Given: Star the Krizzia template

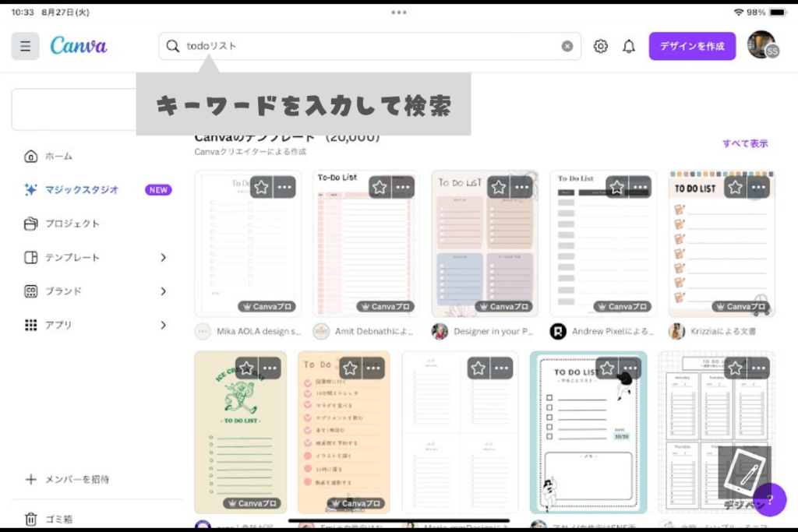Looking at the screenshot, I should [735, 187].
